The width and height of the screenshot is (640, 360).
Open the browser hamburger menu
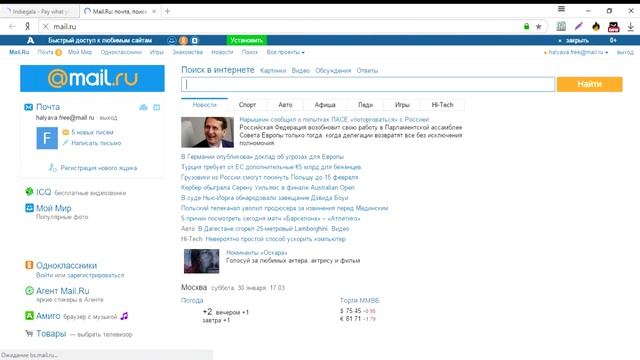pos(561,9)
